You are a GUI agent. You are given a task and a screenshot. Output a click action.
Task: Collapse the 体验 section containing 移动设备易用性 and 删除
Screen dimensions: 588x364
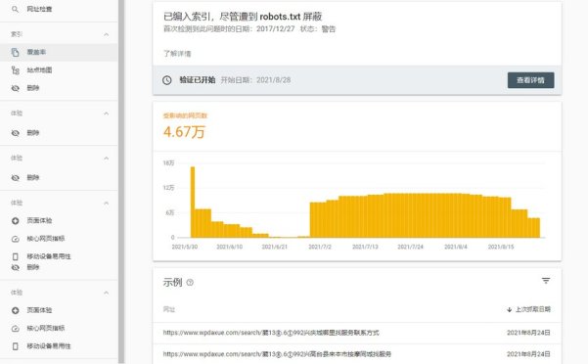(107, 203)
